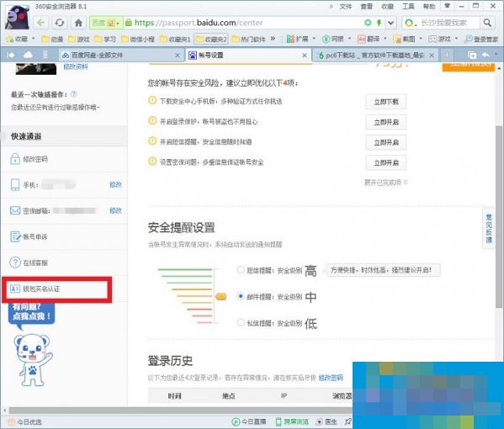Click the vertical page scrollbar
This screenshot has width=504, height=429.
pos(499,217)
